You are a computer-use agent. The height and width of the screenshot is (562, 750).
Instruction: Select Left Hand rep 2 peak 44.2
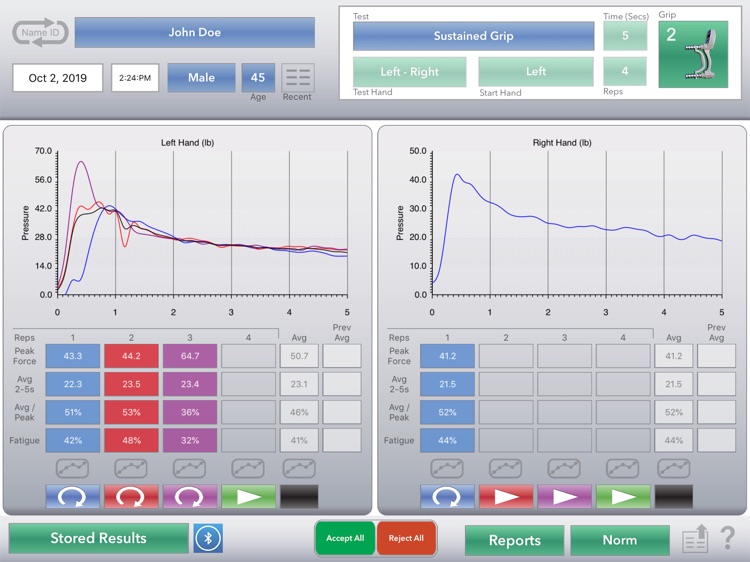pyautogui.click(x=131, y=356)
